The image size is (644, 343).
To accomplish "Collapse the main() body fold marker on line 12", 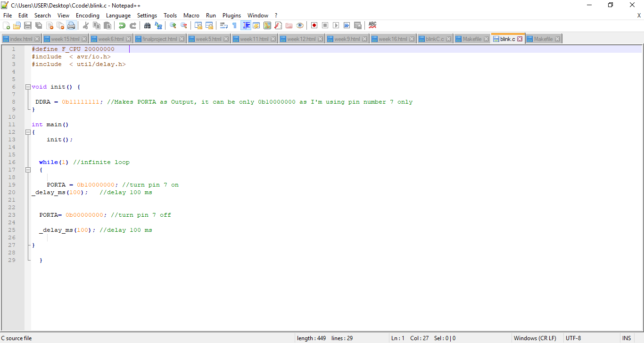I will point(28,132).
